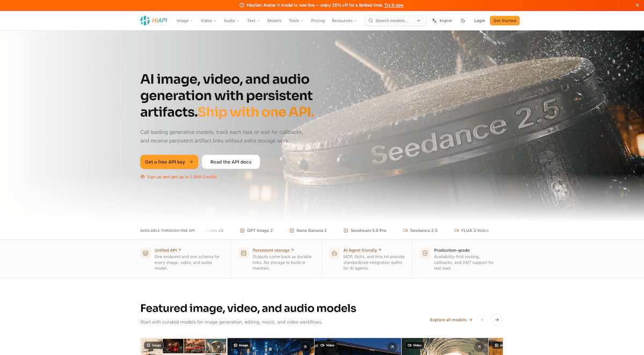Click Sign up and get up to 2,000 Credits

181,177
